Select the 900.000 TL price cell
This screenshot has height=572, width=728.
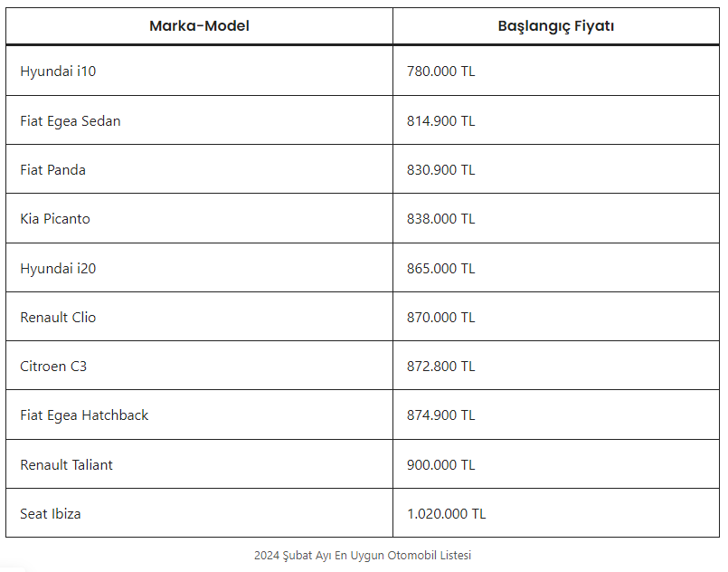tap(440, 465)
